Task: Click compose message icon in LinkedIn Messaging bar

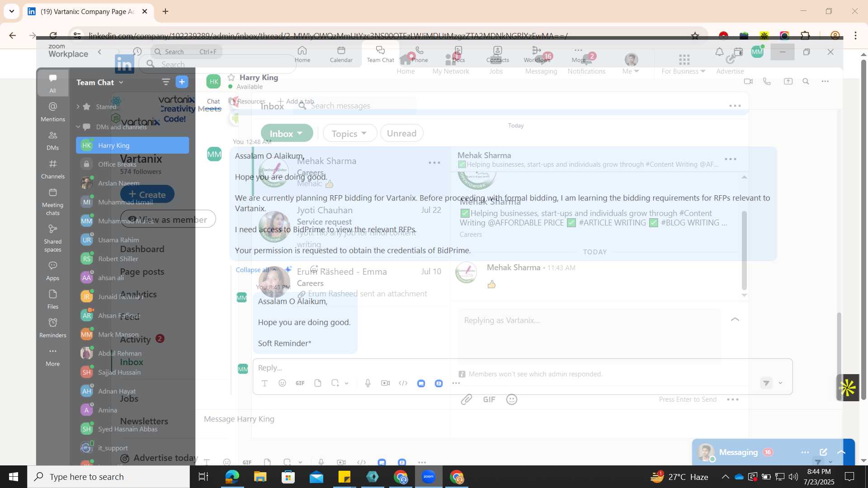Action: [x=824, y=452]
